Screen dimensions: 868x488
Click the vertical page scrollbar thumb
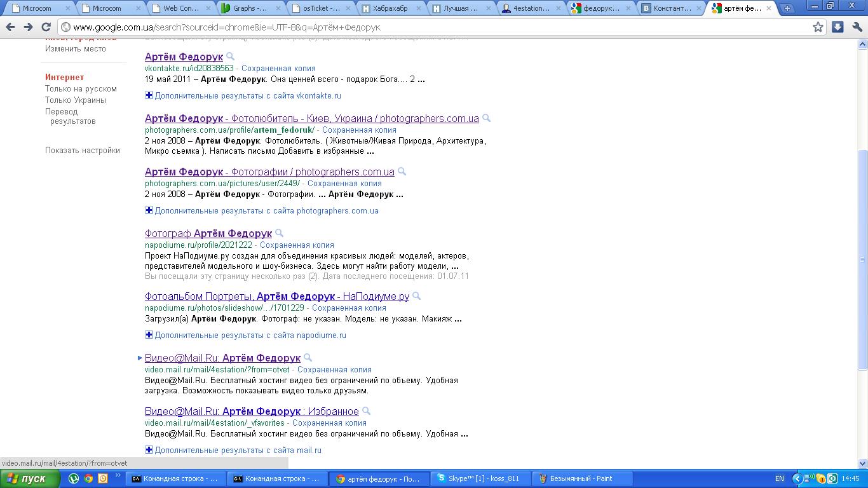tap(862, 260)
